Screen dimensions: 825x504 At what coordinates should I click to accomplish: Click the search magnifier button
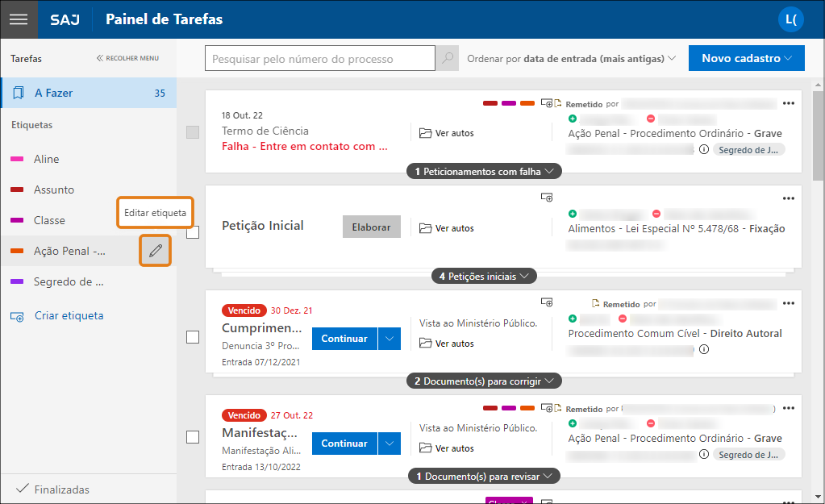447,59
